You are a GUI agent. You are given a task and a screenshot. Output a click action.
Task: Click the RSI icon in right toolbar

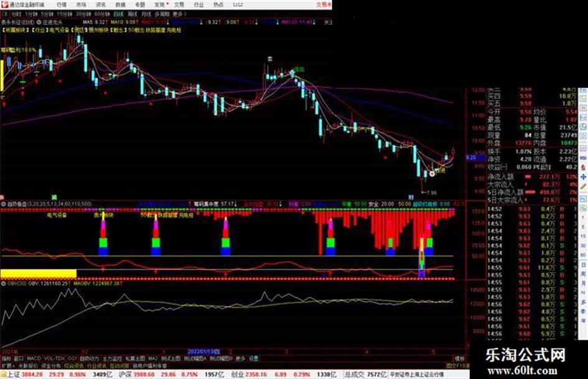583,158
